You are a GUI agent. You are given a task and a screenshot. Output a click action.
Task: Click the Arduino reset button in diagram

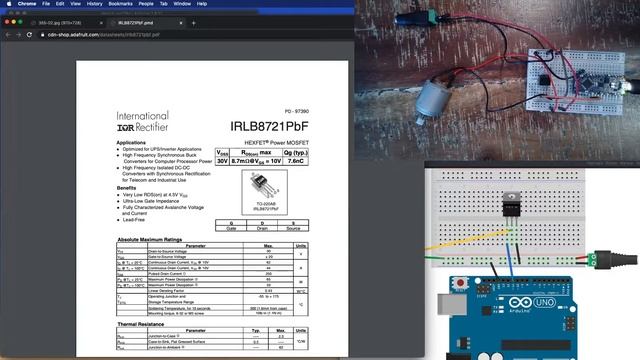460,282
